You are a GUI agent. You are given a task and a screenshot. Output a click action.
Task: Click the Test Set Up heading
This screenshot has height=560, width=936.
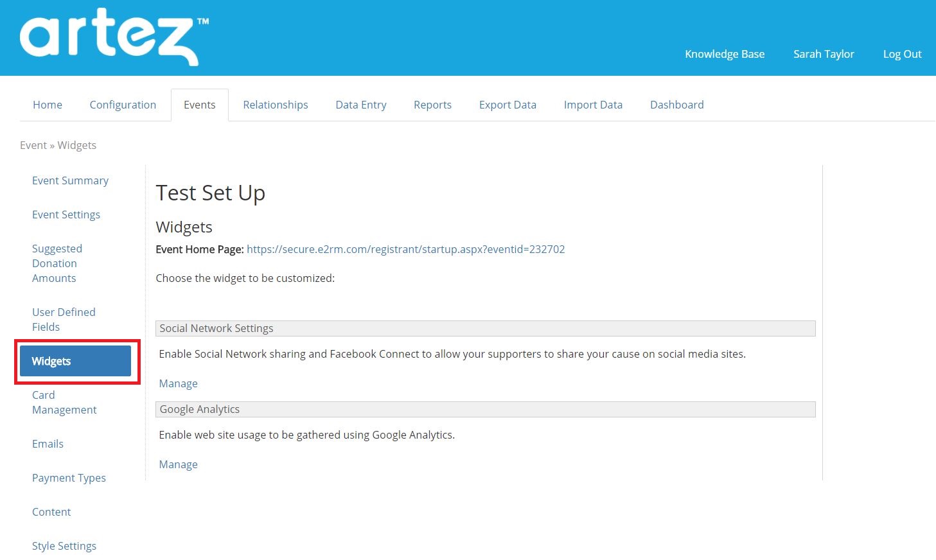point(211,193)
